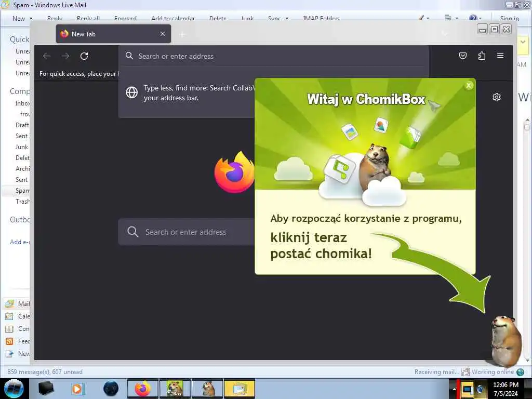Click the Firefox reload page icon
Viewport: 532px width, 399px height.
point(84,56)
